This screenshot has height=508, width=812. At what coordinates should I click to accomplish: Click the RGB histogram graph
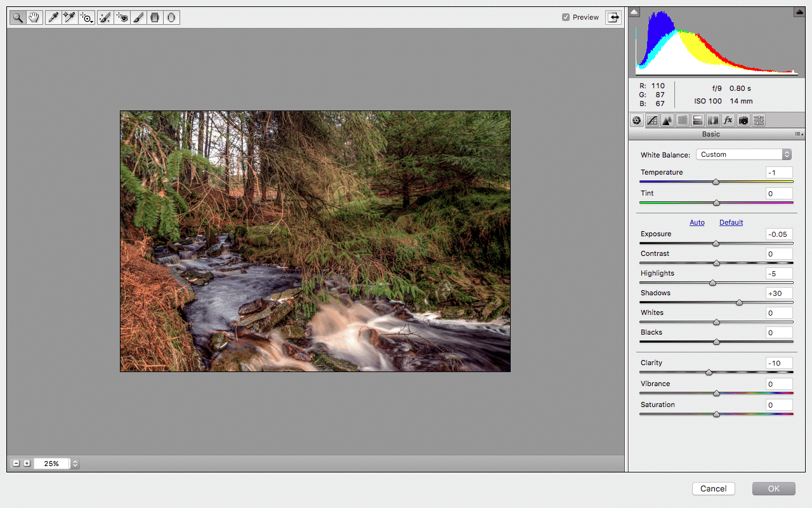(717, 44)
